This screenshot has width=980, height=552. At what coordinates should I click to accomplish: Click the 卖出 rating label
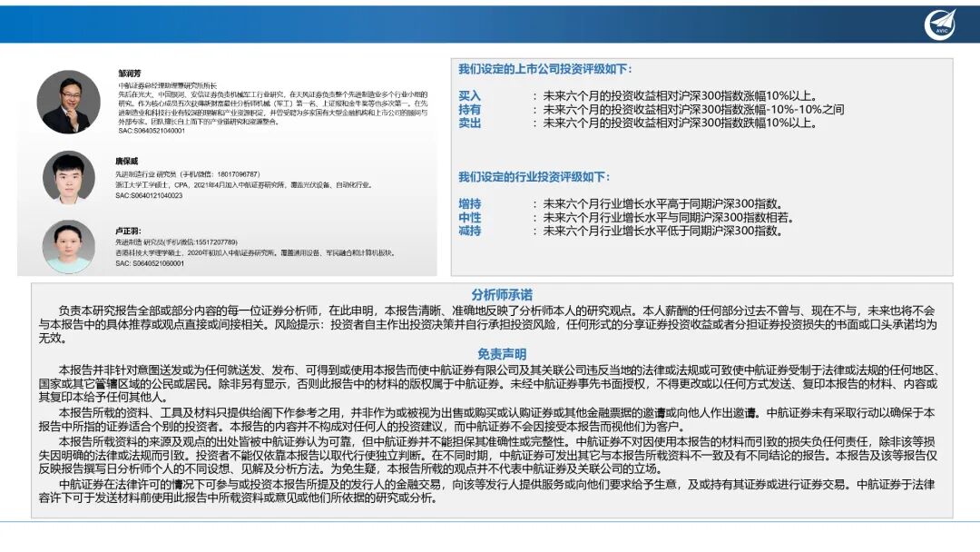pos(469,123)
